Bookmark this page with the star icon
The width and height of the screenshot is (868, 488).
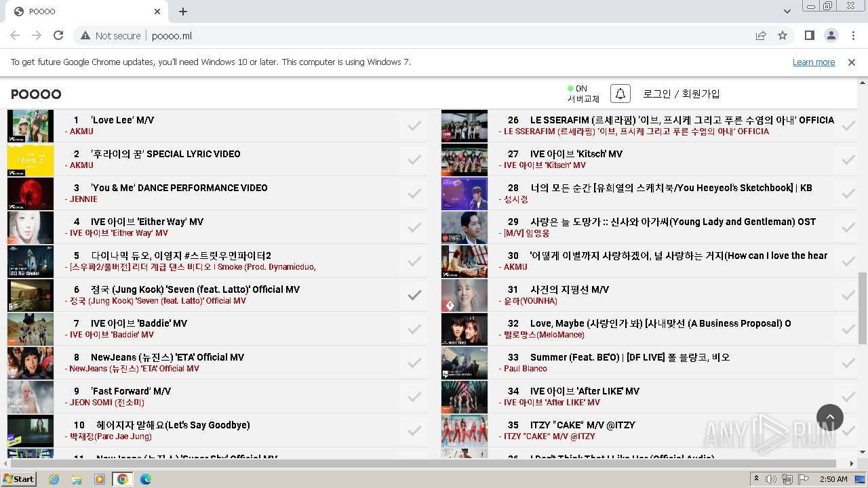(x=783, y=35)
